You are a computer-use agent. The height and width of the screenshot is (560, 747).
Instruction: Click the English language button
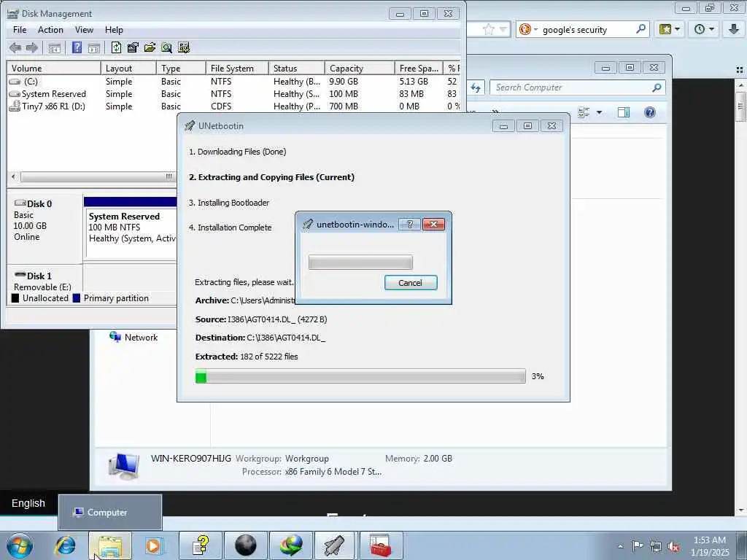coord(28,503)
